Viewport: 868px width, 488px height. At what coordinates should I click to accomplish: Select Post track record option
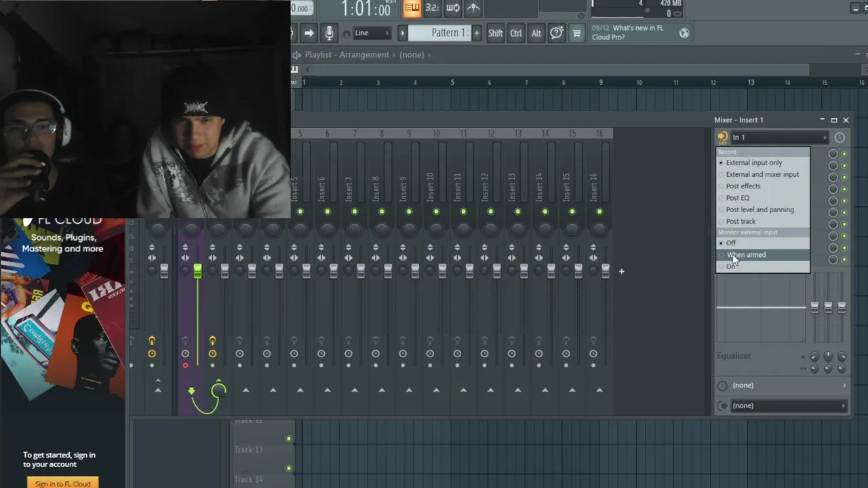point(762,221)
